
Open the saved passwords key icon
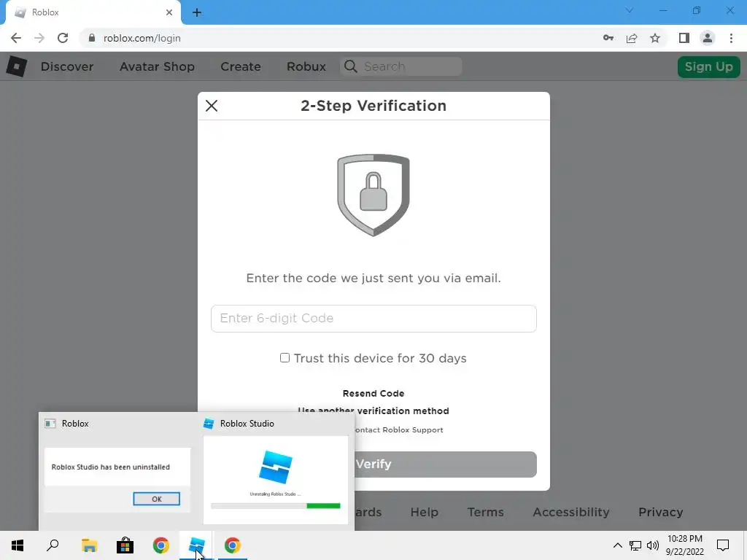pos(608,38)
